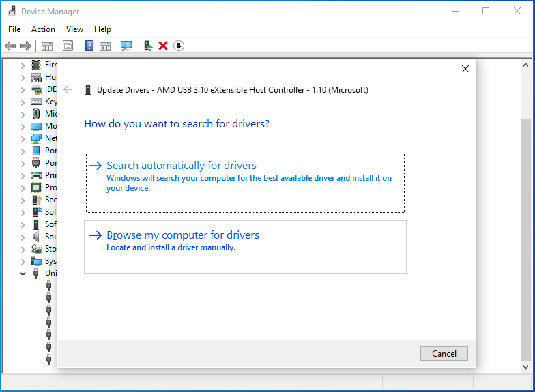This screenshot has width=535, height=392.
Task: Click the Update device driver toolbar icon
Action: coord(147,46)
